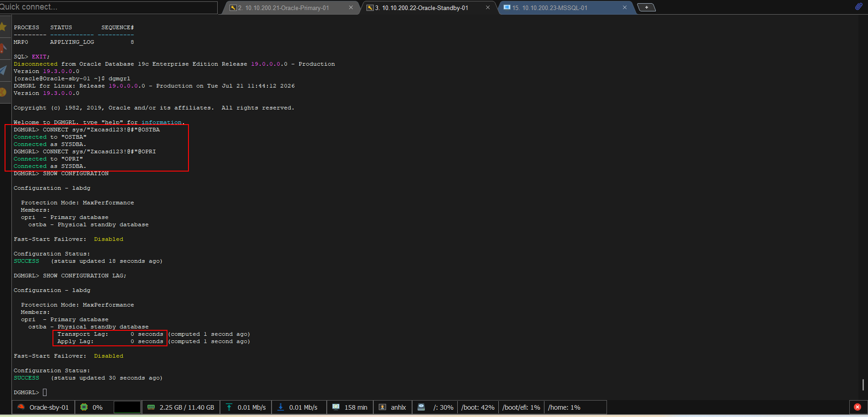Click the disk drive icon in status bar
This screenshot has width=868, height=417.
pos(421,407)
